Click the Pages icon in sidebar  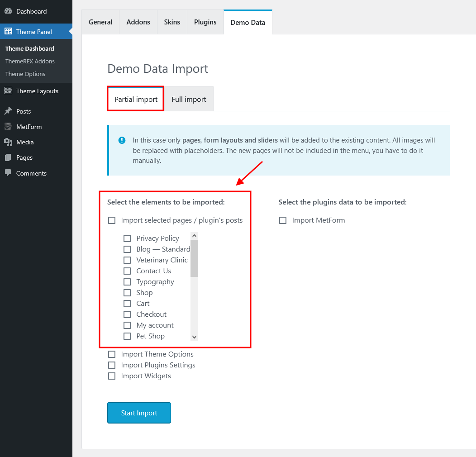[8, 157]
